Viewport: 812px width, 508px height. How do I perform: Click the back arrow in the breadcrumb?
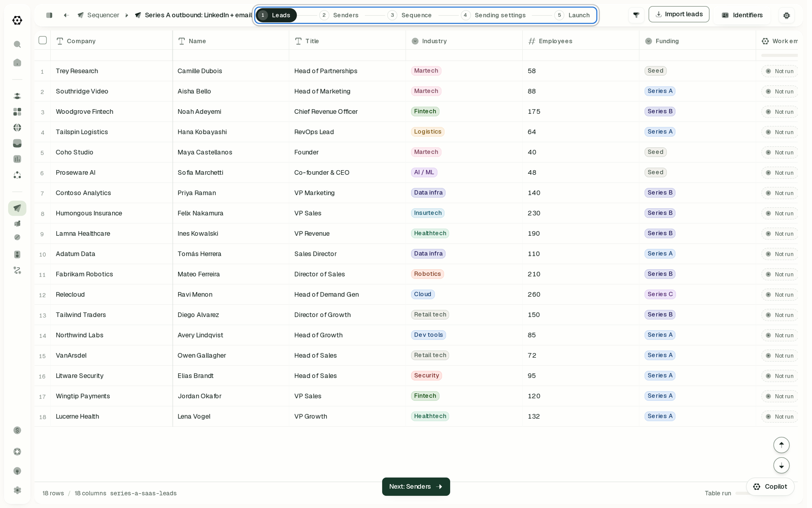(66, 15)
